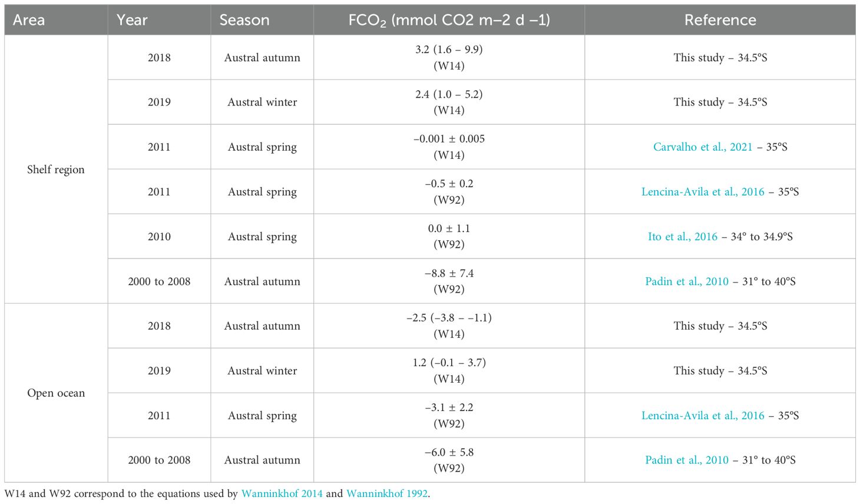Open Lencina-Avila et al., 2016 link in Open ocean

point(702,416)
